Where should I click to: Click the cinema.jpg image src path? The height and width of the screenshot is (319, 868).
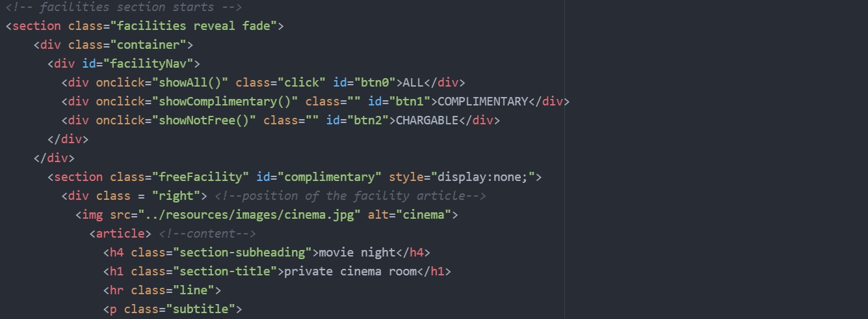(249, 215)
